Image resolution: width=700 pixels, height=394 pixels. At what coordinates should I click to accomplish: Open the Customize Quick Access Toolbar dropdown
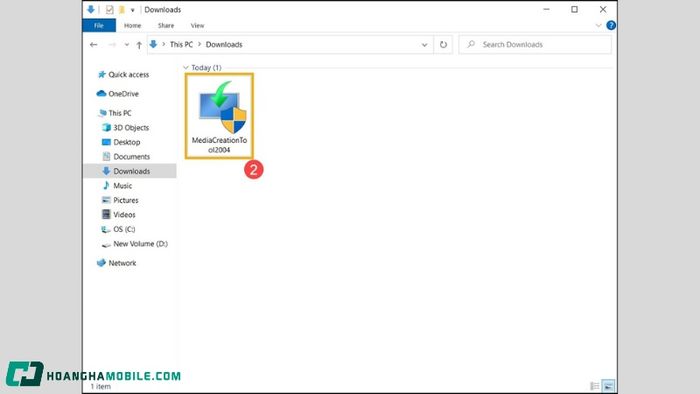tap(133, 10)
